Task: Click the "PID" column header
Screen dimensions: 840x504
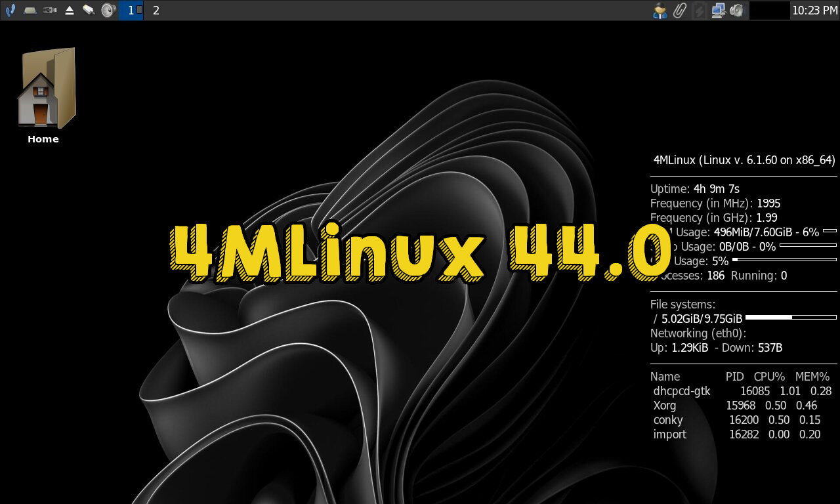Action: [x=735, y=377]
